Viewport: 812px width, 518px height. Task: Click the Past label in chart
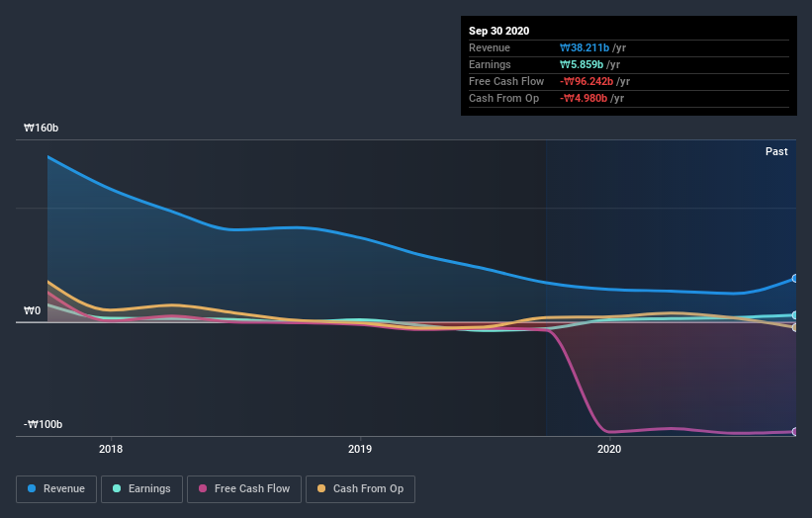coord(776,151)
